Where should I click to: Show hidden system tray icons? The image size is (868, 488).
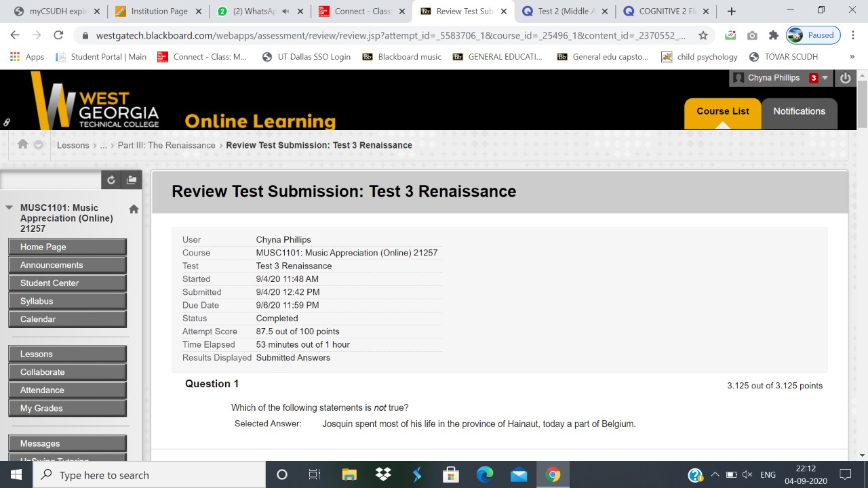click(715, 475)
